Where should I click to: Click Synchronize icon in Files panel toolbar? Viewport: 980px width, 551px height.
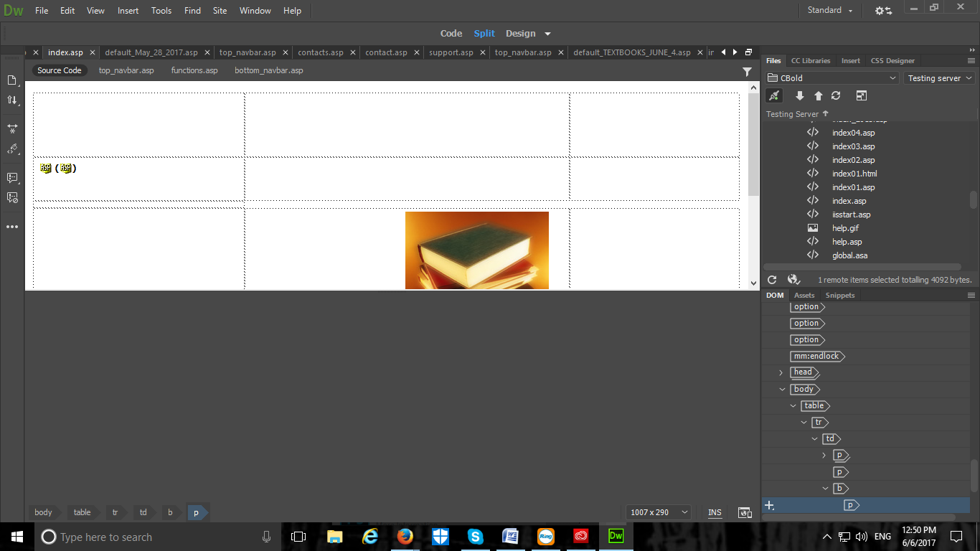(836, 95)
